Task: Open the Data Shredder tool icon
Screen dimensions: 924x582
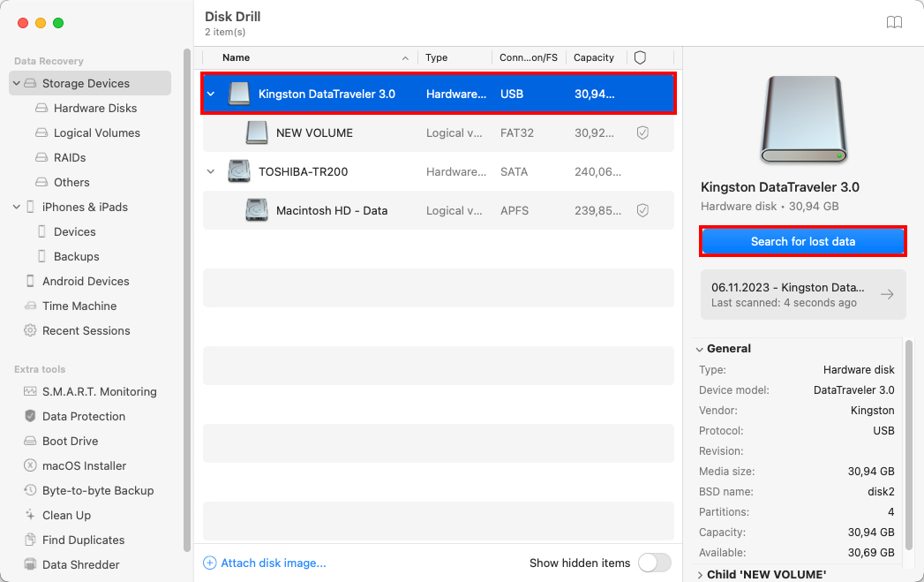Action: tap(30, 564)
